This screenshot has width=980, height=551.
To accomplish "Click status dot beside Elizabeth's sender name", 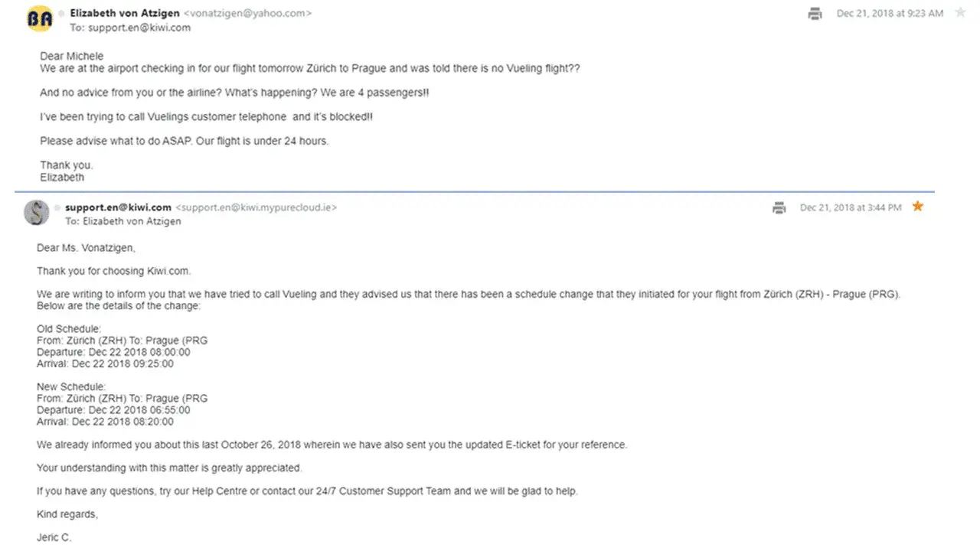I will [x=61, y=14].
